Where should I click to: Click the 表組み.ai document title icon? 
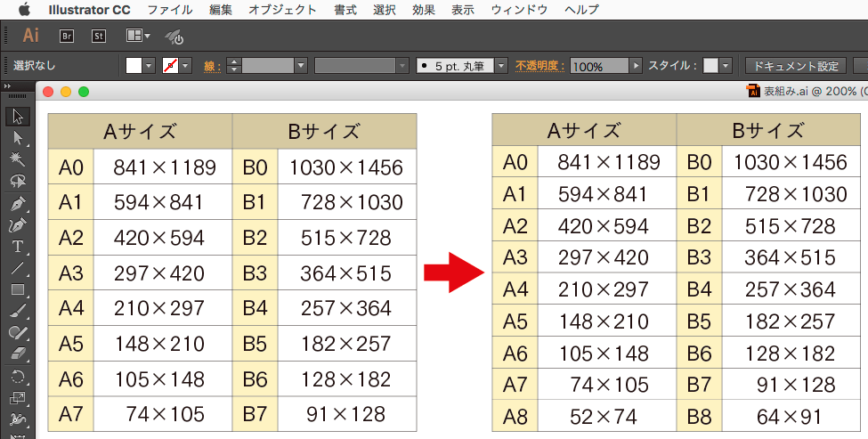point(753,91)
